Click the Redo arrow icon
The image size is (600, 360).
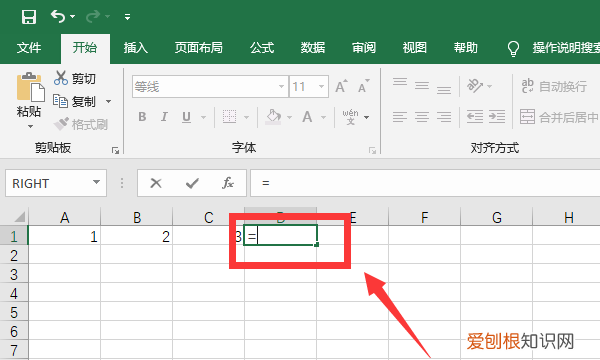[x=93, y=16]
